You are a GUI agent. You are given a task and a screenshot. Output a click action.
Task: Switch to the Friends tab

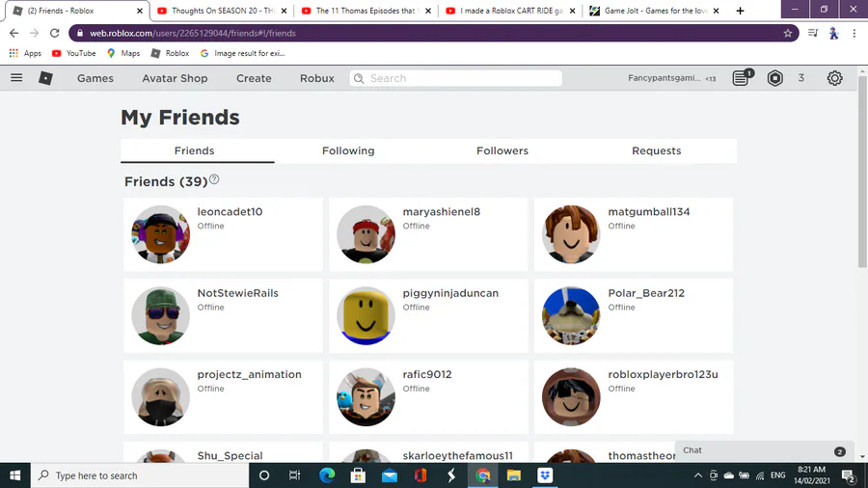coord(194,150)
